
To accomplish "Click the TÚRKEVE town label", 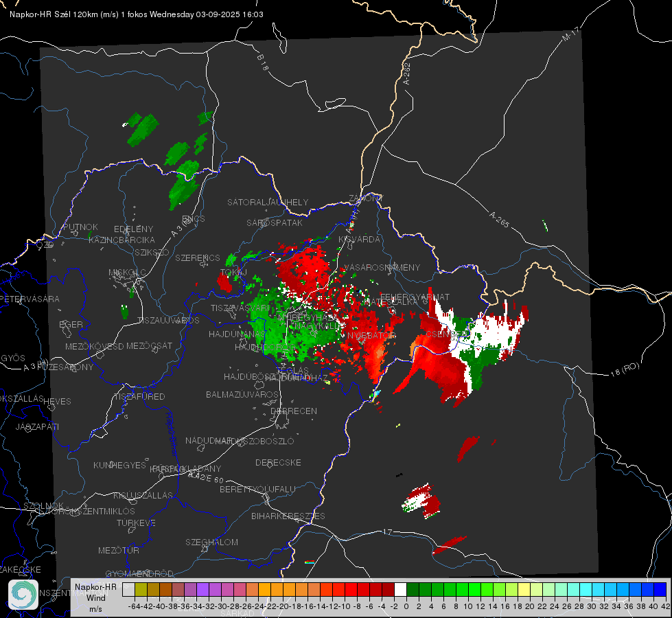I will [136, 523].
